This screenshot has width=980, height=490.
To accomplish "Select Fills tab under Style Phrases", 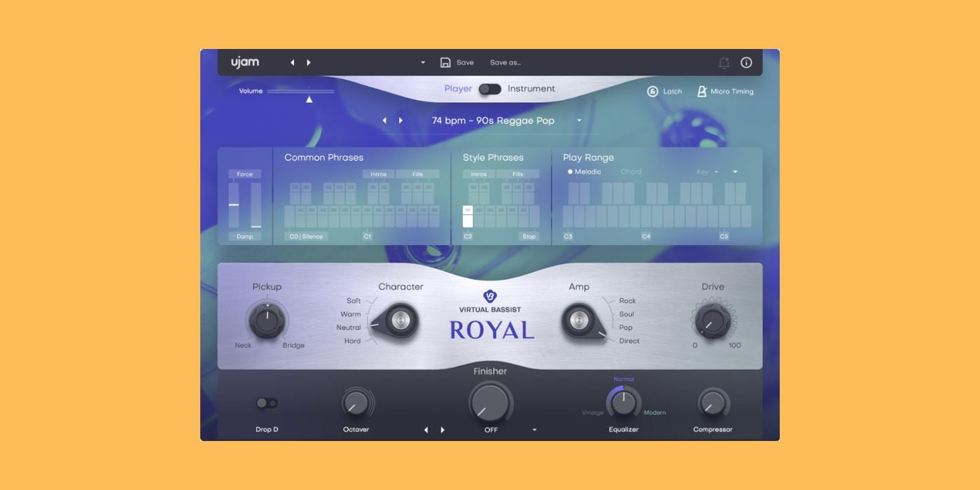I will click(x=517, y=174).
